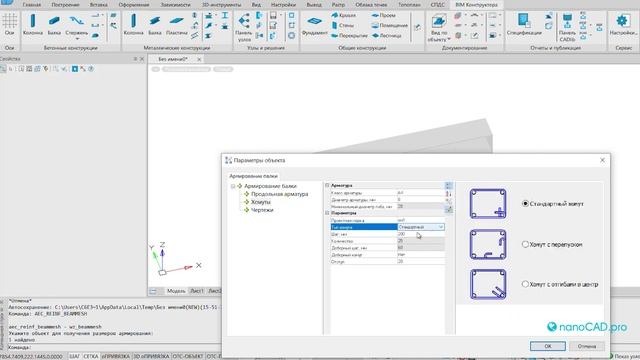This screenshot has width=640, height=360.
Task: Expand the Вид по объекту dropdown arrow
Action: click(449, 40)
